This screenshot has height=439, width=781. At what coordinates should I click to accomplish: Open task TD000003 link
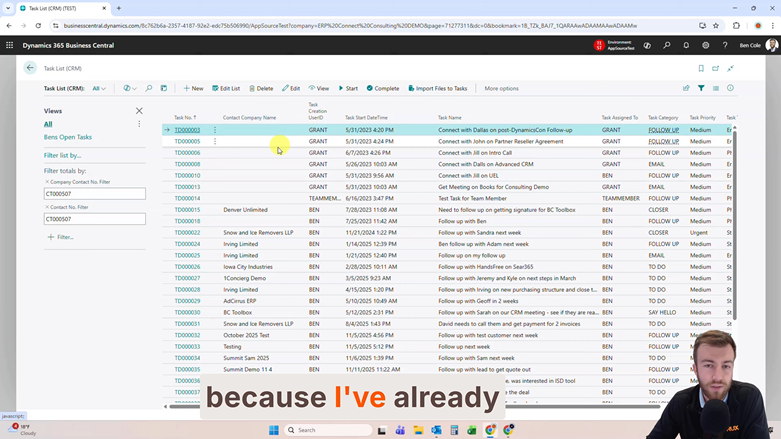pos(187,130)
